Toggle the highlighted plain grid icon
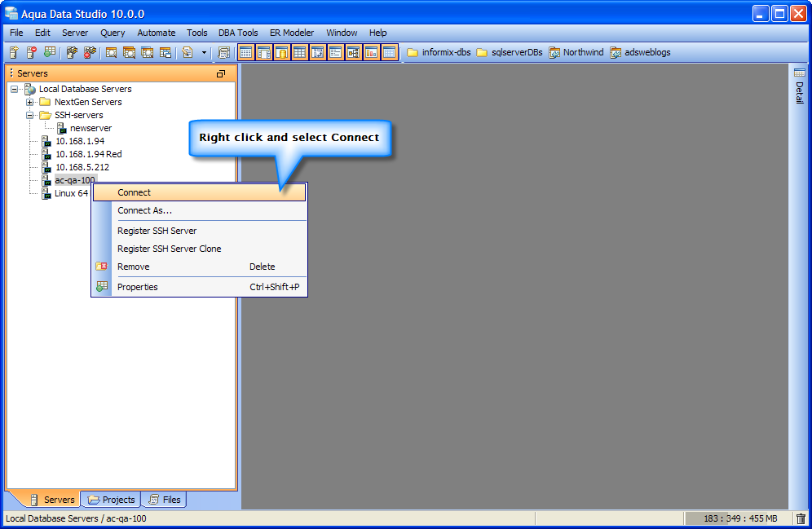 tap(300, 52)
